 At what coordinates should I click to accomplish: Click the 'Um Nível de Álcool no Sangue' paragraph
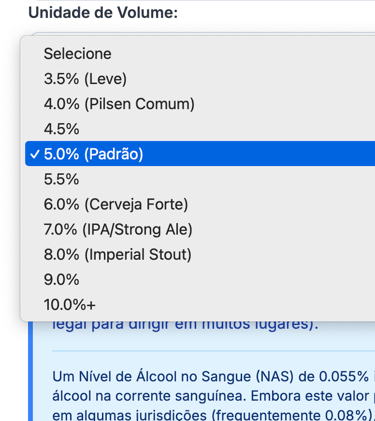click(213, 396)
